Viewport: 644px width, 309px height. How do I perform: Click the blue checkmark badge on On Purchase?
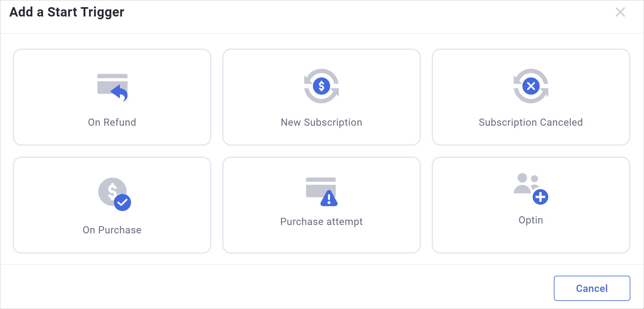tap(122, 203)
